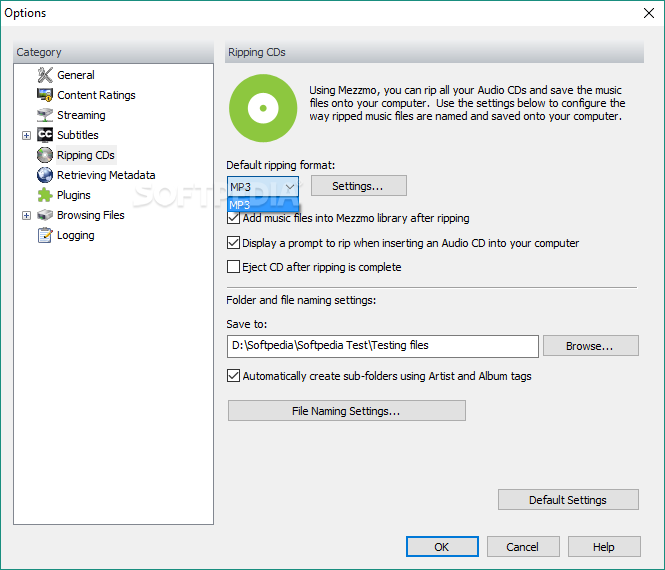
Task: Open ripping format Settings button
Action: tap(359, 186)
